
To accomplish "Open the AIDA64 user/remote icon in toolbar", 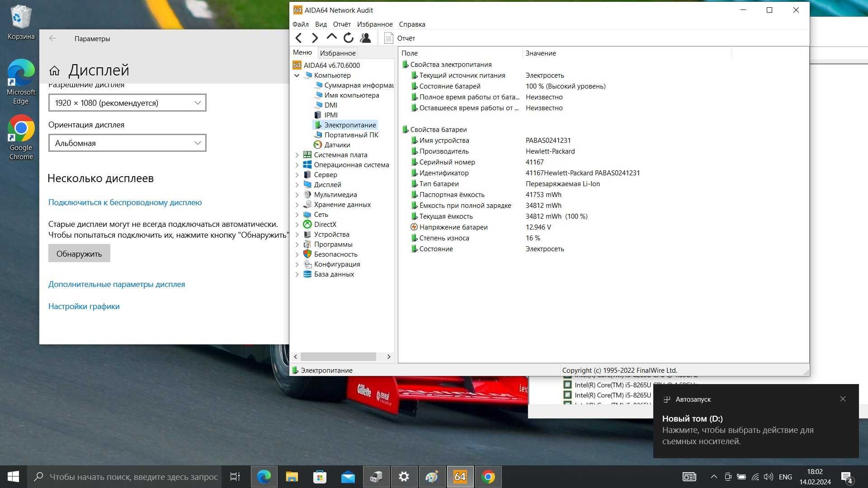I will [x=365, y=38].
